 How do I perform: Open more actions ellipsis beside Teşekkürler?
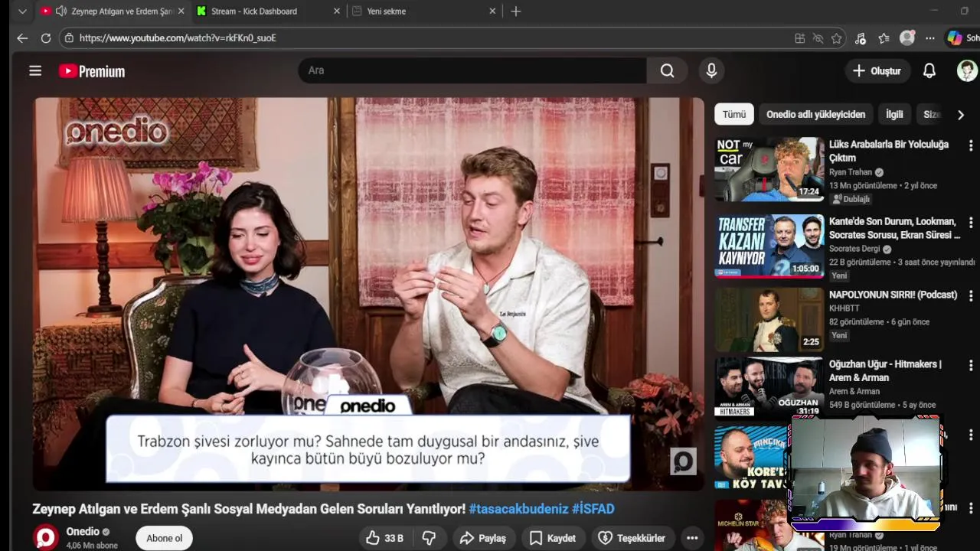coord(692,538)
